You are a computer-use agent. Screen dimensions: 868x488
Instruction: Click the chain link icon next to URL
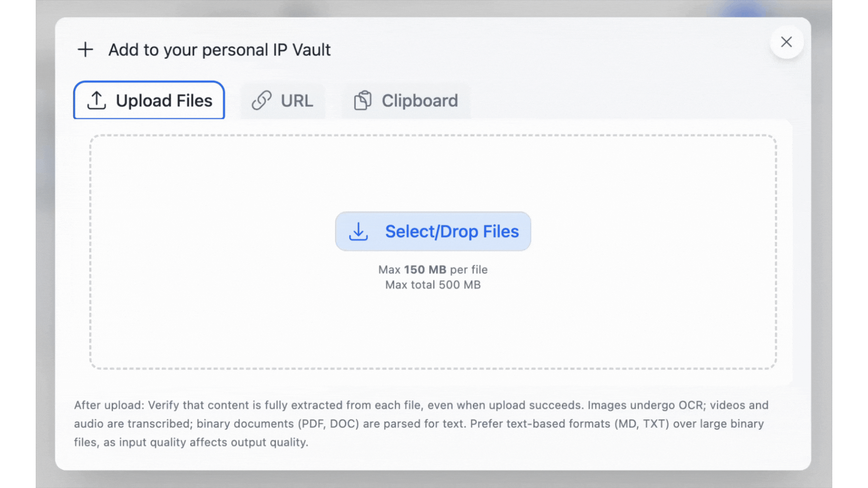261,100
